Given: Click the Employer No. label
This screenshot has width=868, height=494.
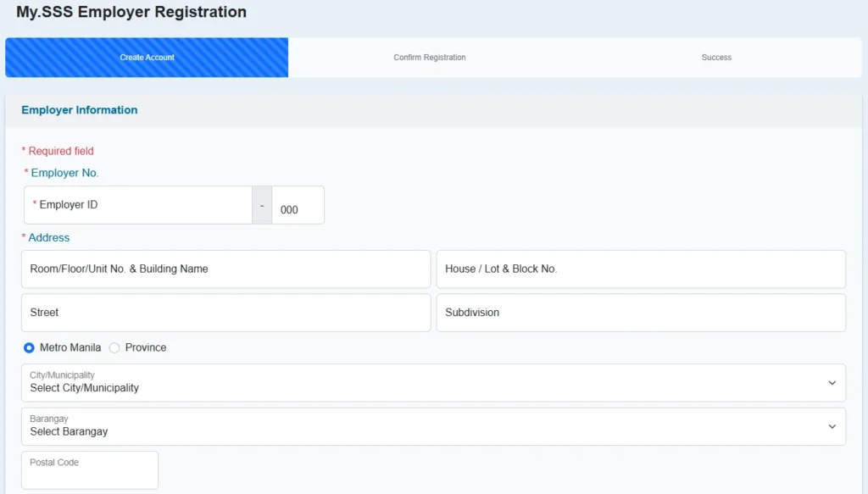Looking at the screenshot, I should pyautogui.click(x=61, y=173).
